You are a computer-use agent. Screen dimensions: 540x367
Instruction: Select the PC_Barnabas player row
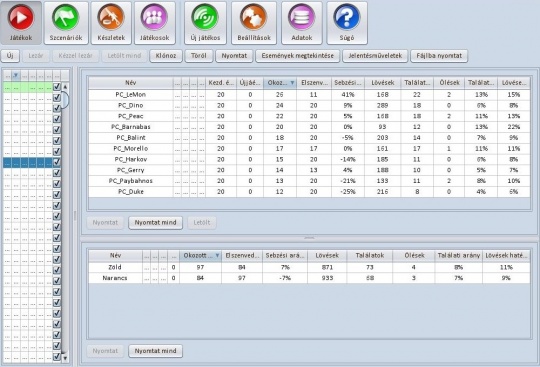(x=309, y=127)
